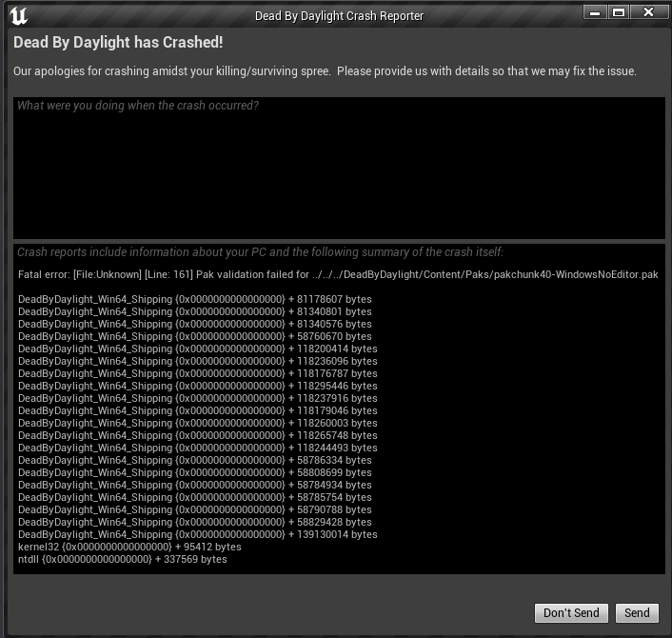Maximize the Crash Reporter window
Image resolution: width=672 pixels, height=638 pixels.
pos(618,12)
